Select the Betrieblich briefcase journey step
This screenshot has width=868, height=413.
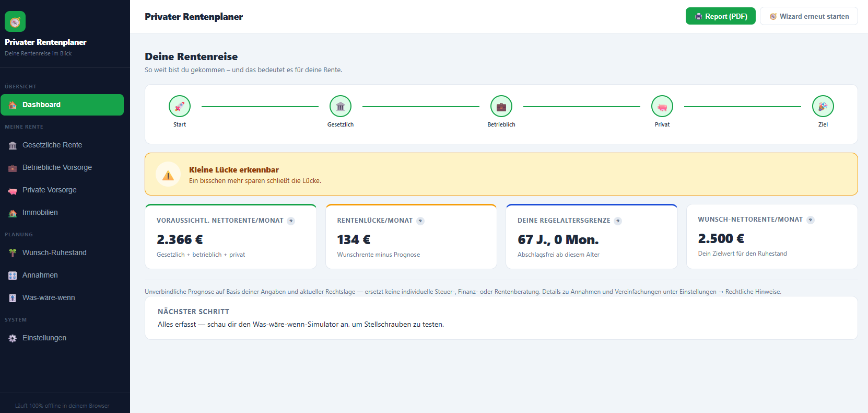(x=501, y=106)
